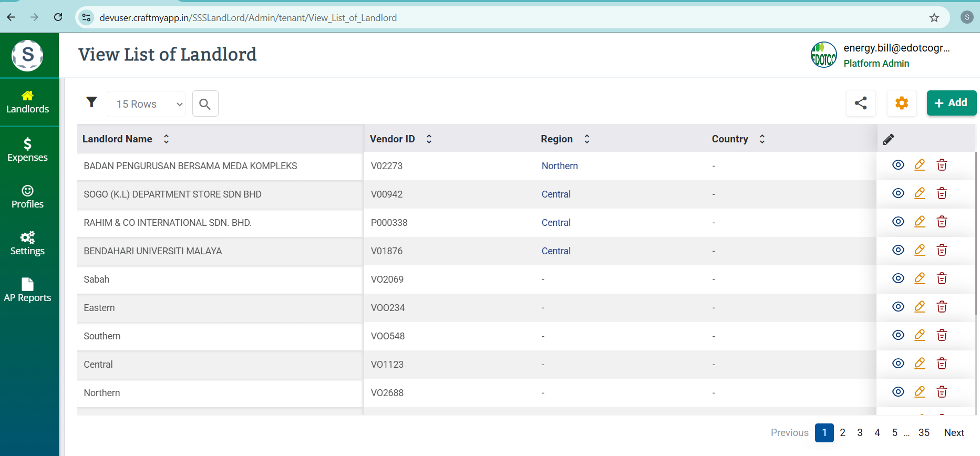
Task: Edit the Sabah landlord row
Action: tap(920, 278)
